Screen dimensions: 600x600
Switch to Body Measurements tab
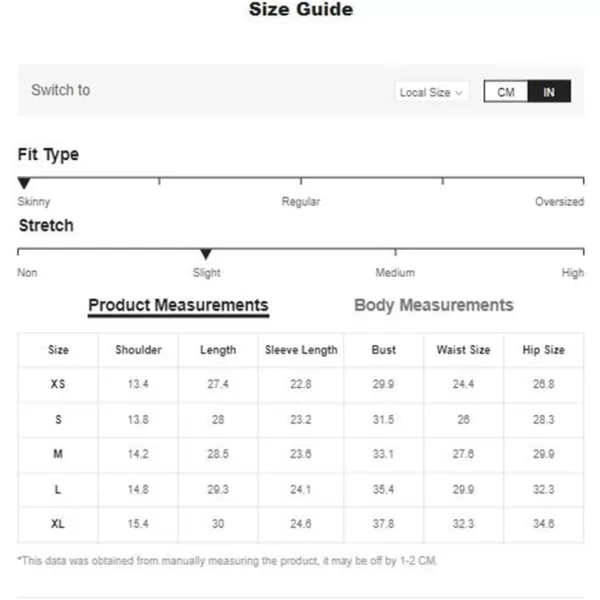(434, 305)
